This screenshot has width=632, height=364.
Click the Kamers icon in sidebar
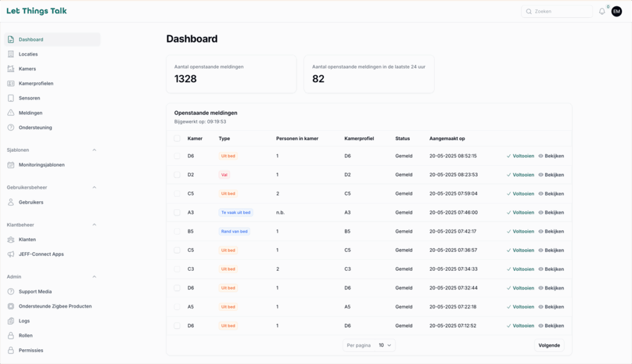coord(11,69)
